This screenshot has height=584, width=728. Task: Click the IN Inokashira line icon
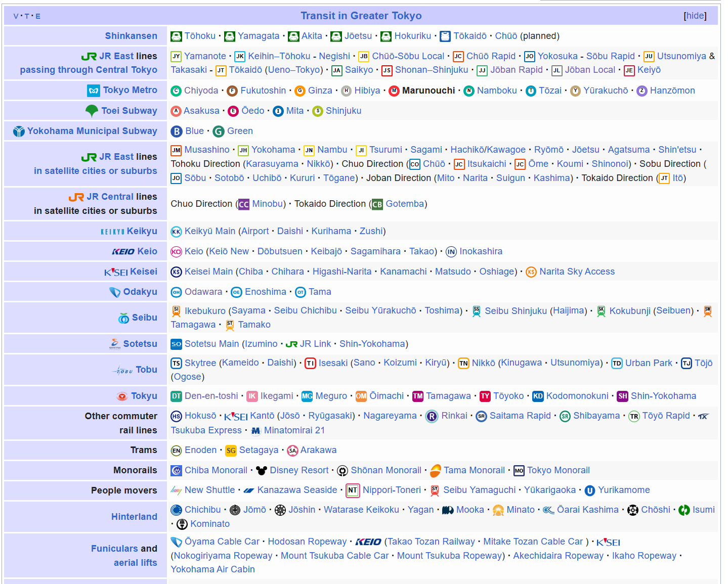coord(451,252)
